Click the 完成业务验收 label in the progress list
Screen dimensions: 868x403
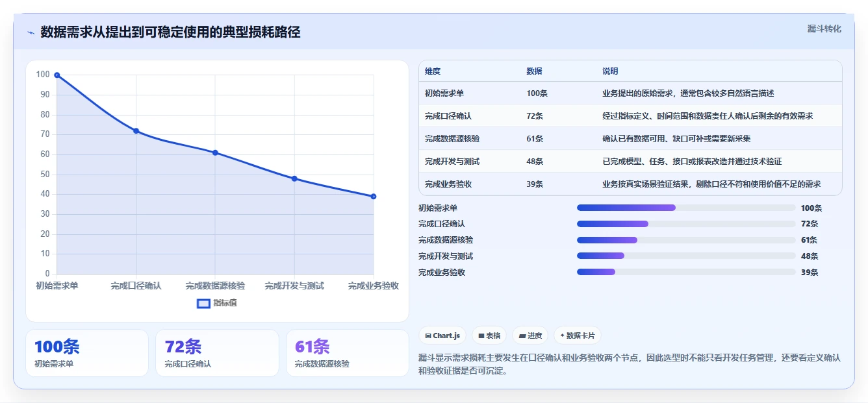(x=442, y=273)
